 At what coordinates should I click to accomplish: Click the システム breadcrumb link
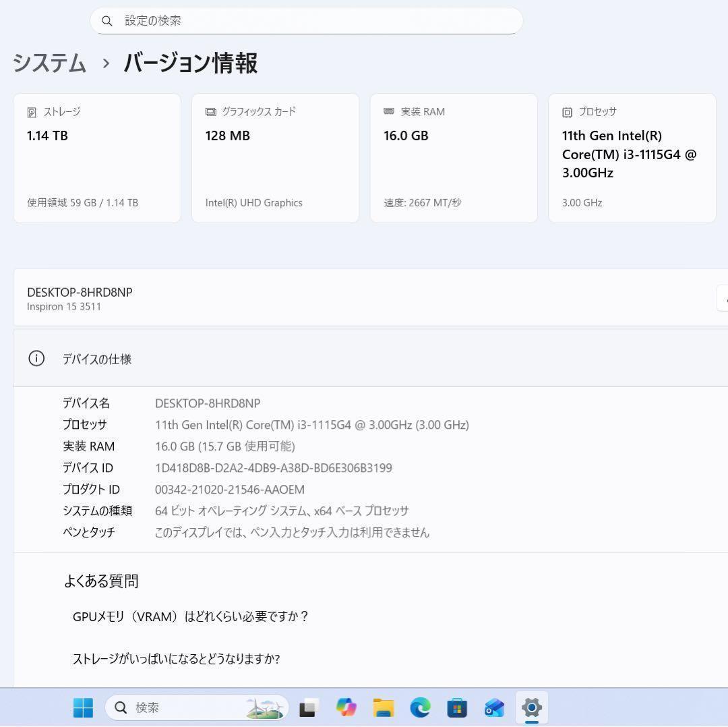tap(48, 63)
